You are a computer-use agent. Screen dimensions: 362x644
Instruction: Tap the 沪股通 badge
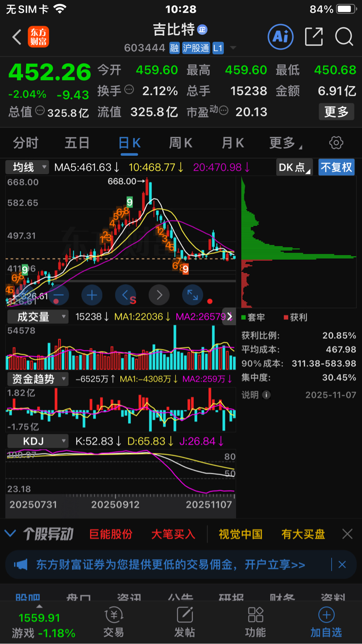[196, 48]
